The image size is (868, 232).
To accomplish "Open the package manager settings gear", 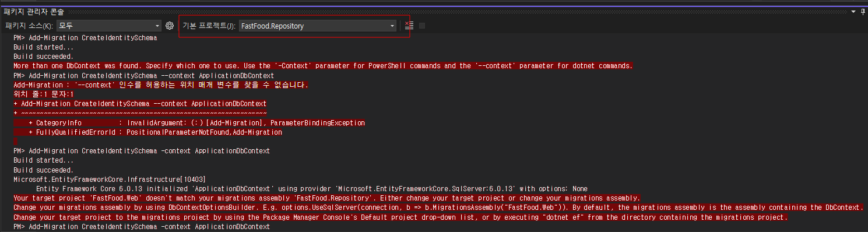I will point(170,26).
